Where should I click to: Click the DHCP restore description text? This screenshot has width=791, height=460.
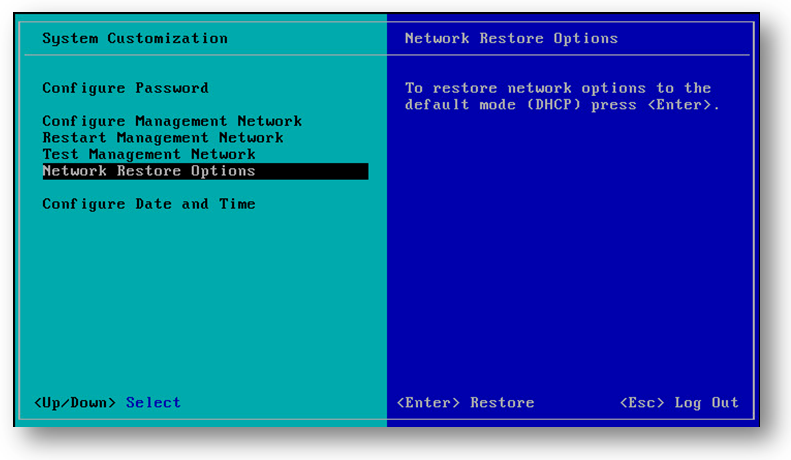pos(562,96)
